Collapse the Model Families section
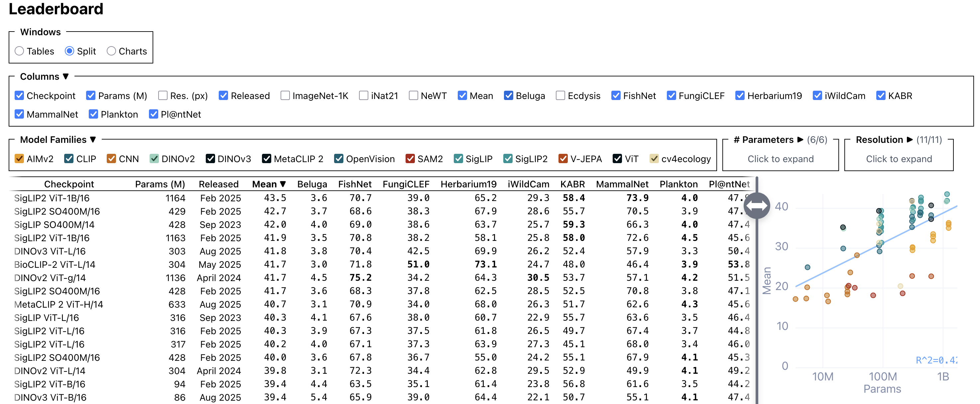Viewport: 980px width, 404px height. [x=93, y=140]
